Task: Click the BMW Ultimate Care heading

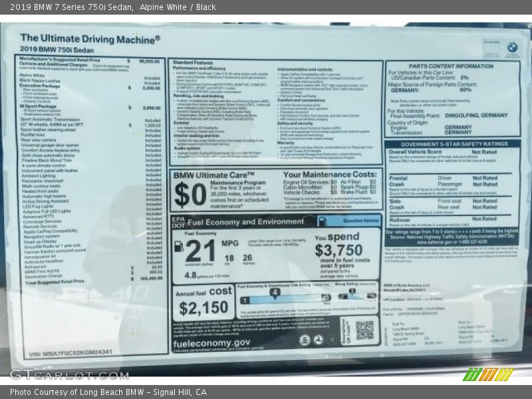Action: 213,176
